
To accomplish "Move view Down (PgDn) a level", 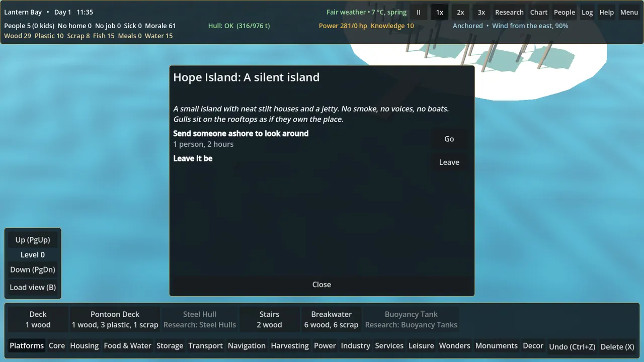I will [x=33, y=269].
